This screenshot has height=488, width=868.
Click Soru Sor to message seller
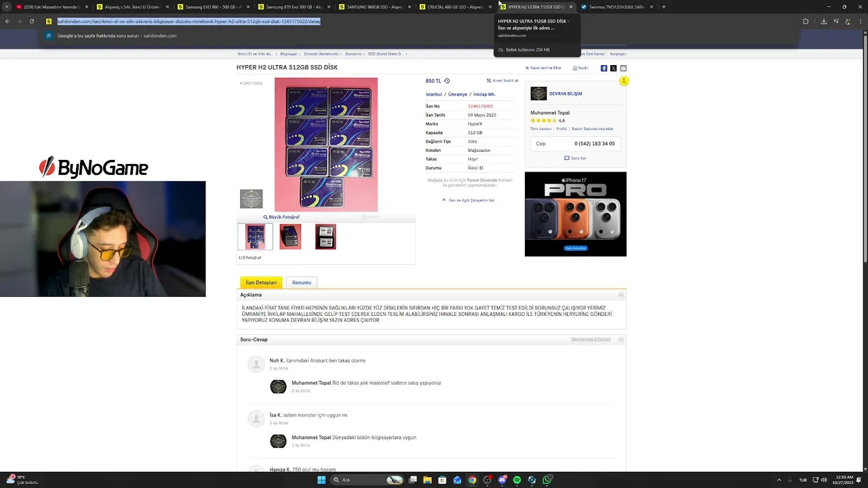(575, 158)
